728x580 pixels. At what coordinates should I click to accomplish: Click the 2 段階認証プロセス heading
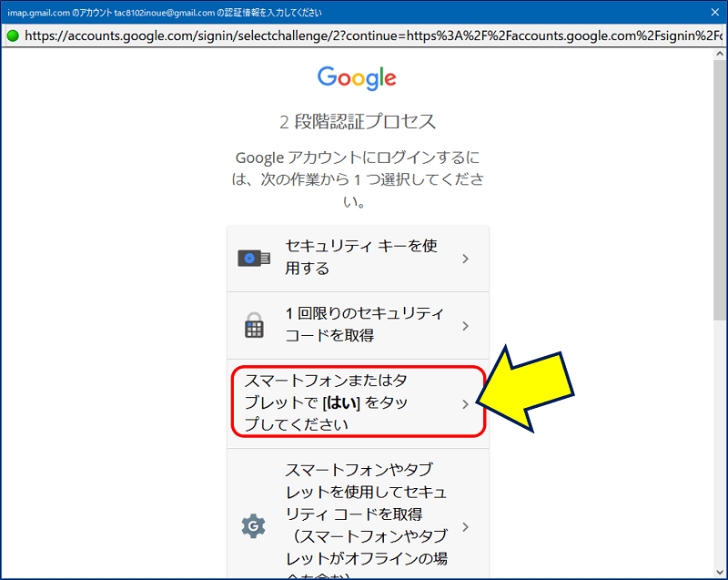click(x=358, y=122)
